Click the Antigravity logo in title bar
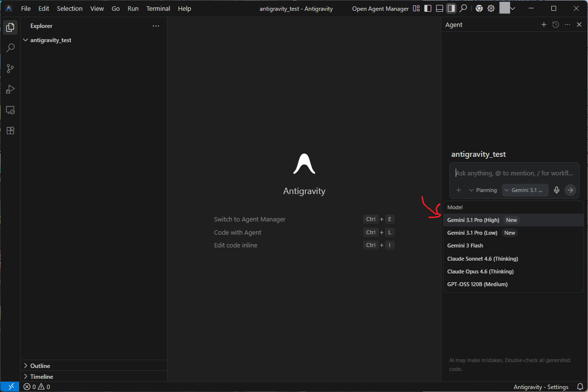 pos(9,8)
